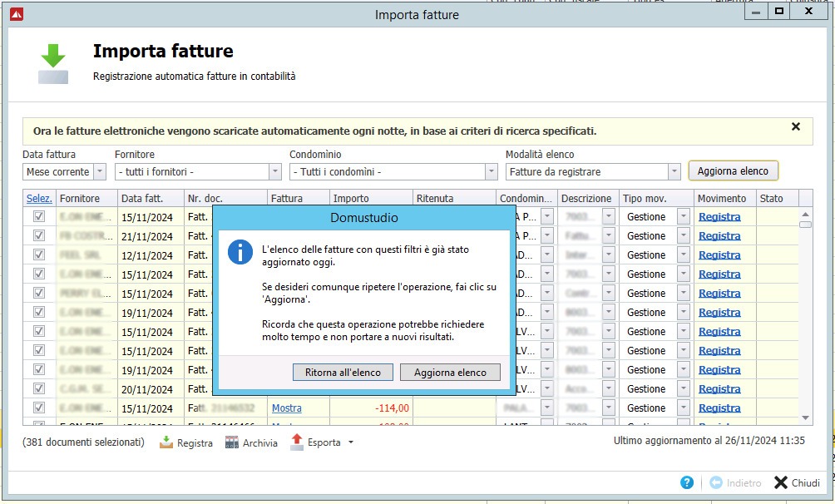Click the table scrollbar up arrow
The width and height of the screenshot is (835, 504).
click(805, 215)
